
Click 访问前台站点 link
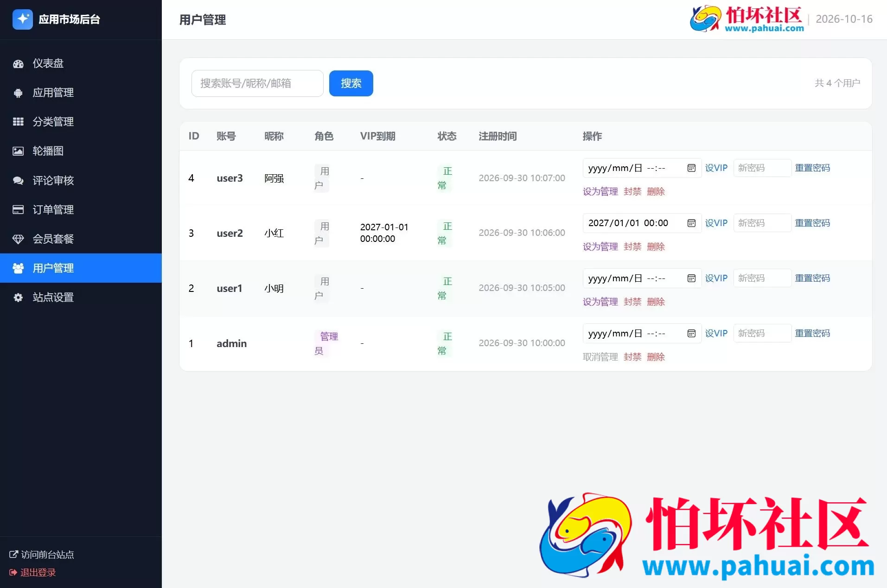[42, 555]
